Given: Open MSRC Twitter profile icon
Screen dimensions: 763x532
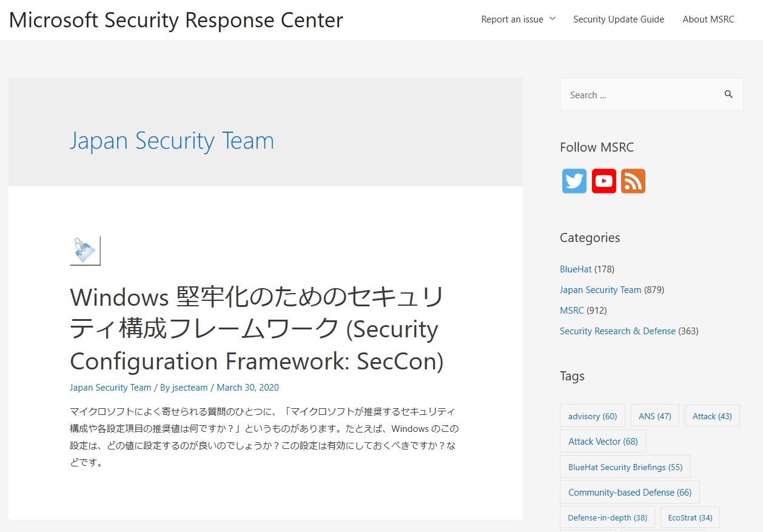Looking at the screenshot, I should tap(574, 181).
